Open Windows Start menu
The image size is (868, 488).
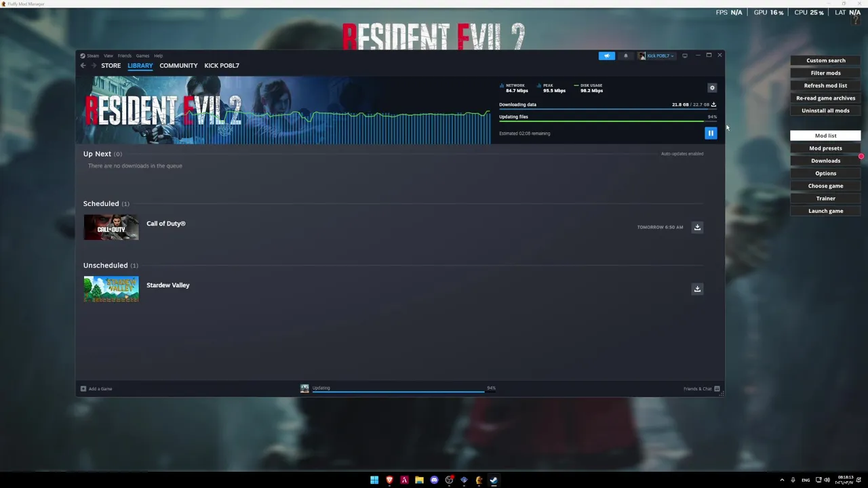374,480
